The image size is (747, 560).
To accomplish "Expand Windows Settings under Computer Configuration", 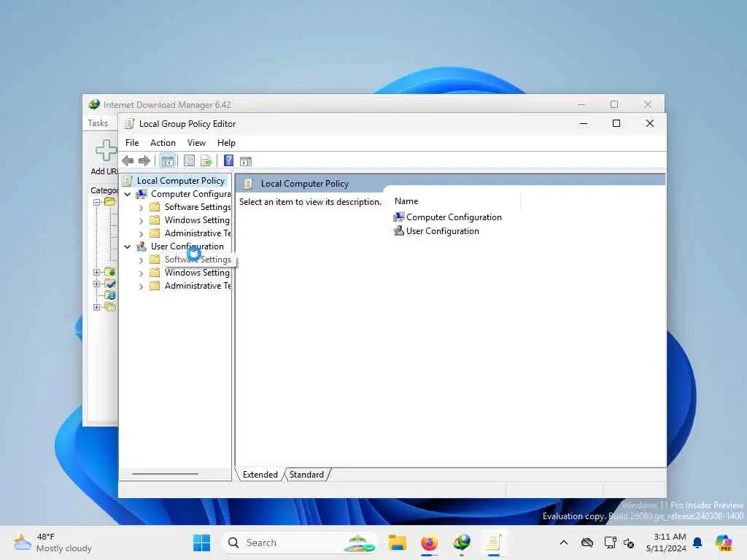I will pos(141,220).
